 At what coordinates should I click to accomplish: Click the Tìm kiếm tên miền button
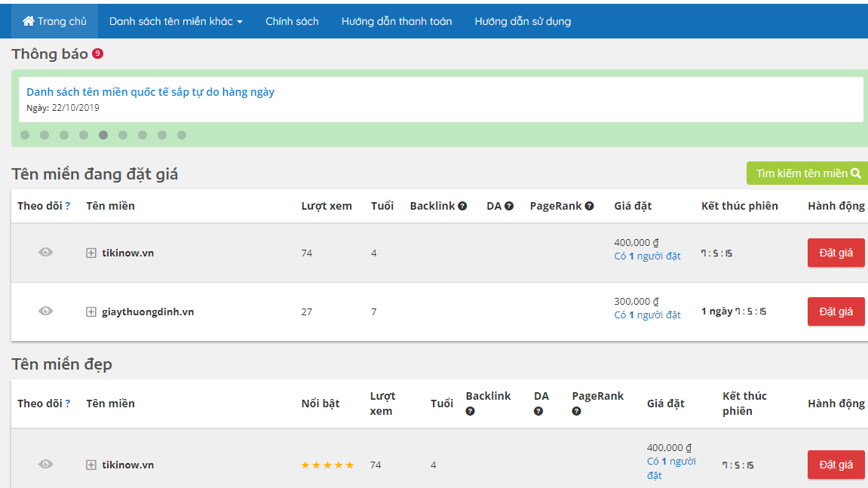[x=808, y=173]
